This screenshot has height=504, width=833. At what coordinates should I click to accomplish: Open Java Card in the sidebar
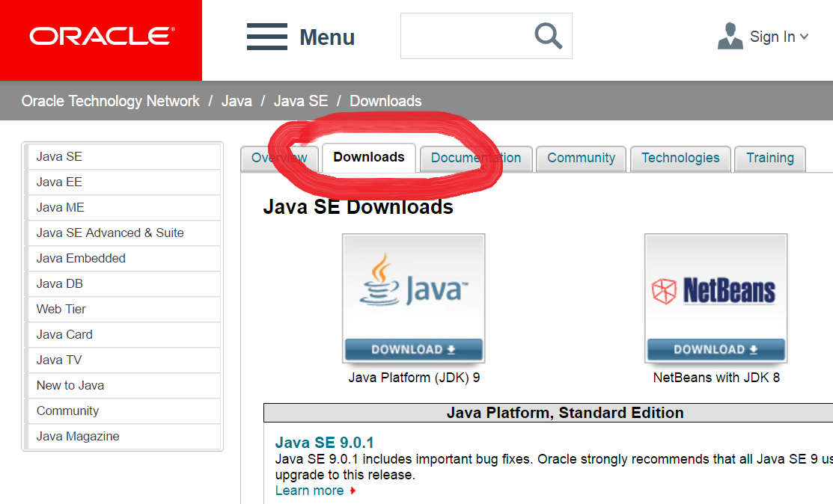tap(123, 335)
